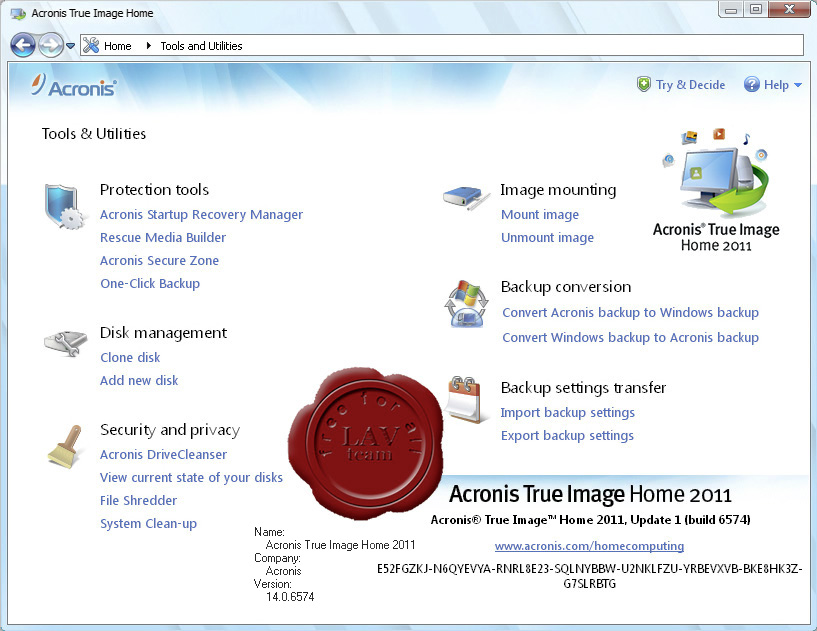Click the Security and privacy brush icon
The width and height of the screenshot is (817, 631).
65,446
